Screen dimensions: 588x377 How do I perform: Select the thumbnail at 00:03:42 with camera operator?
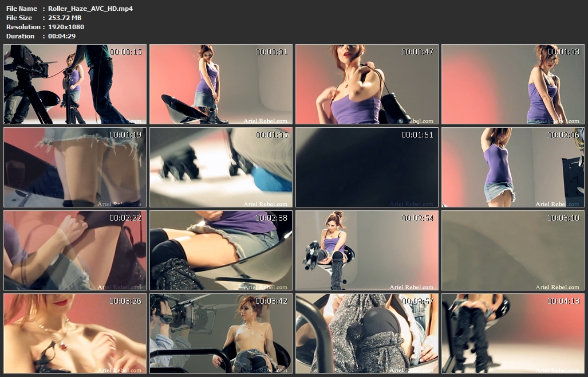point(221,333)
